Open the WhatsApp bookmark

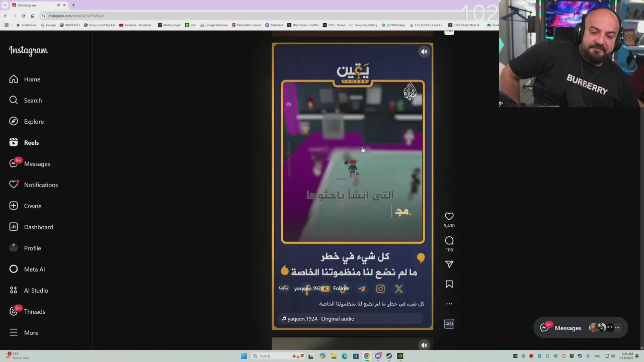coord(393,25)
